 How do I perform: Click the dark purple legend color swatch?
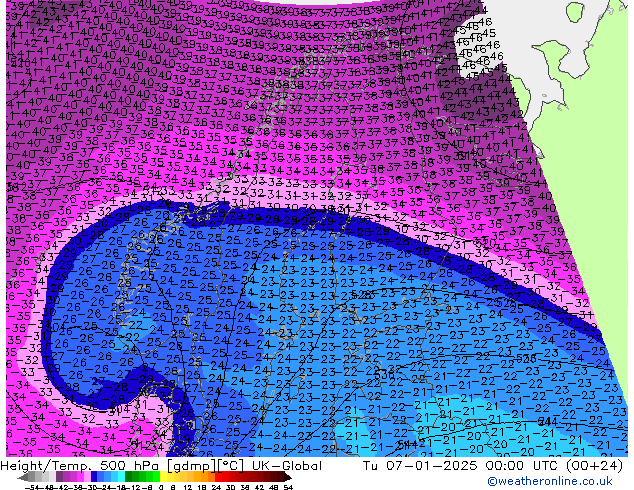coord(59,476)
